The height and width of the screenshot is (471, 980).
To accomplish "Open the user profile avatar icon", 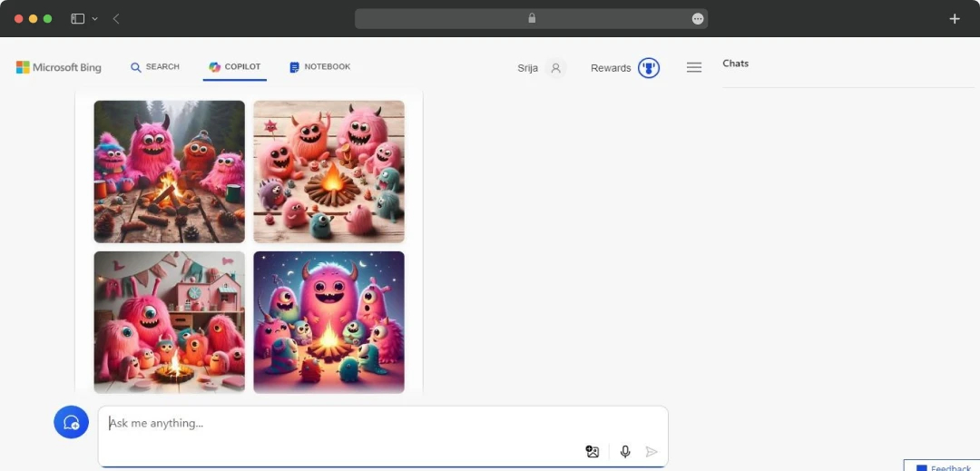I will point(555,68).
